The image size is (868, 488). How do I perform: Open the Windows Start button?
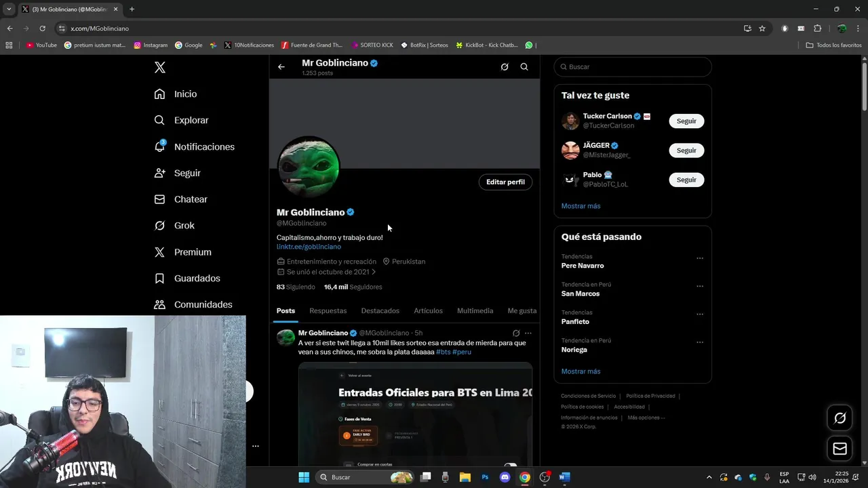coord(304,477)
